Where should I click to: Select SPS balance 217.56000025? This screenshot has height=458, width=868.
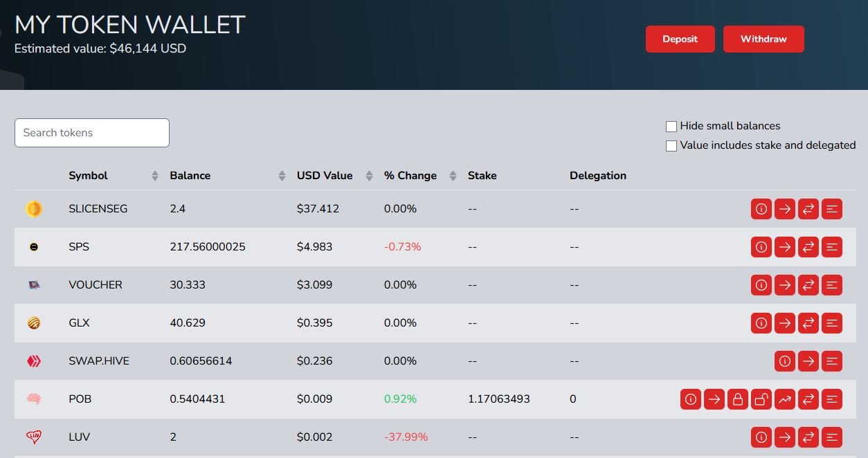208,247
